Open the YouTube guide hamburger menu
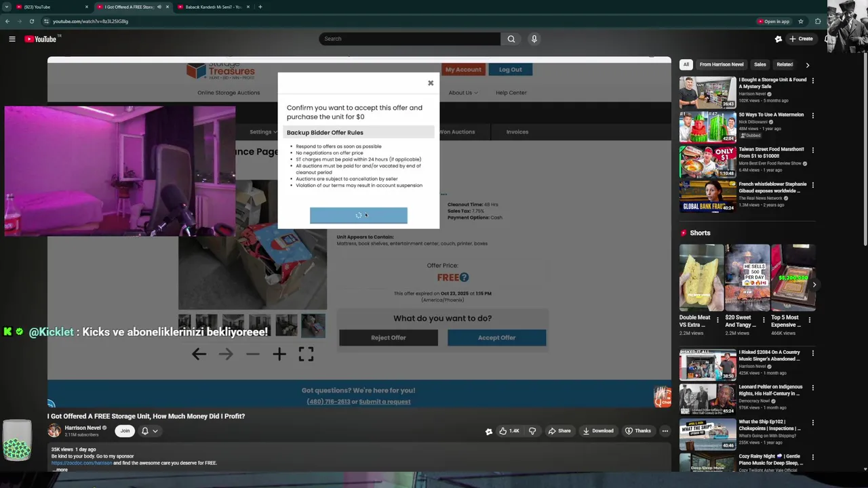 coord(12,39)
